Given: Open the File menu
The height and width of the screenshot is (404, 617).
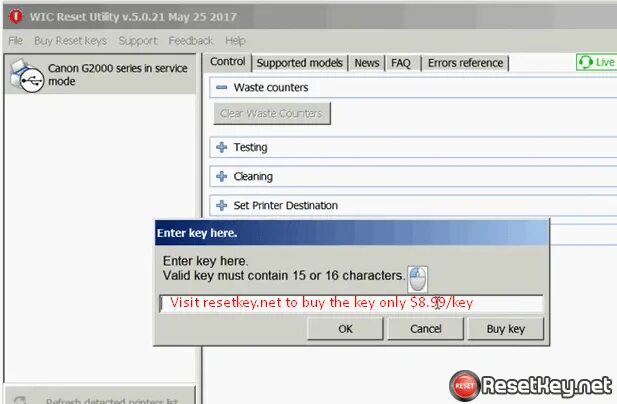Looking at the screenshot, I should coord(15,41).
